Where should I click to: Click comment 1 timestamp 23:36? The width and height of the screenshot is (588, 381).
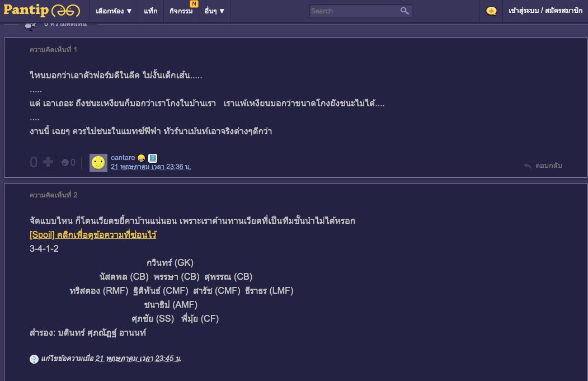pos(150,167)
